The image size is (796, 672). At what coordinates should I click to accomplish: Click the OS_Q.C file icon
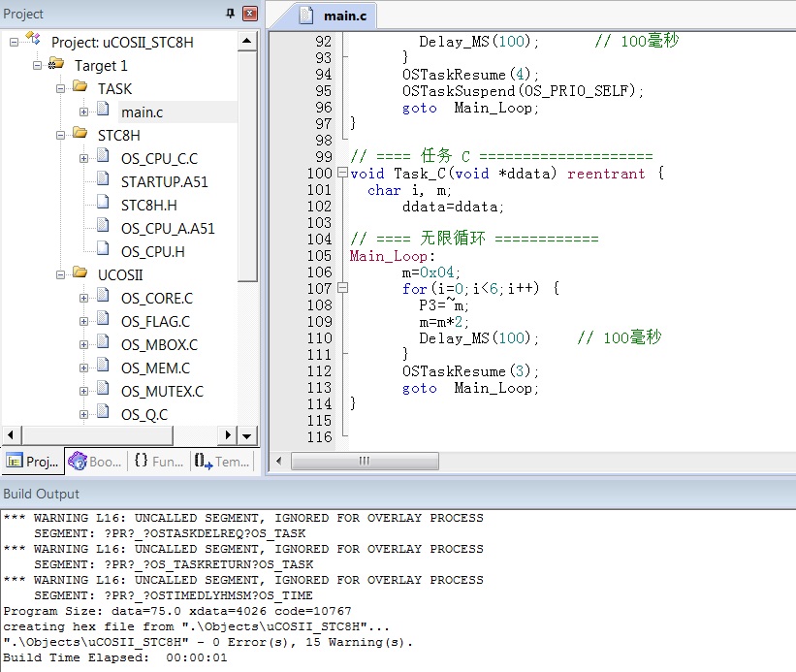point(103,411)
